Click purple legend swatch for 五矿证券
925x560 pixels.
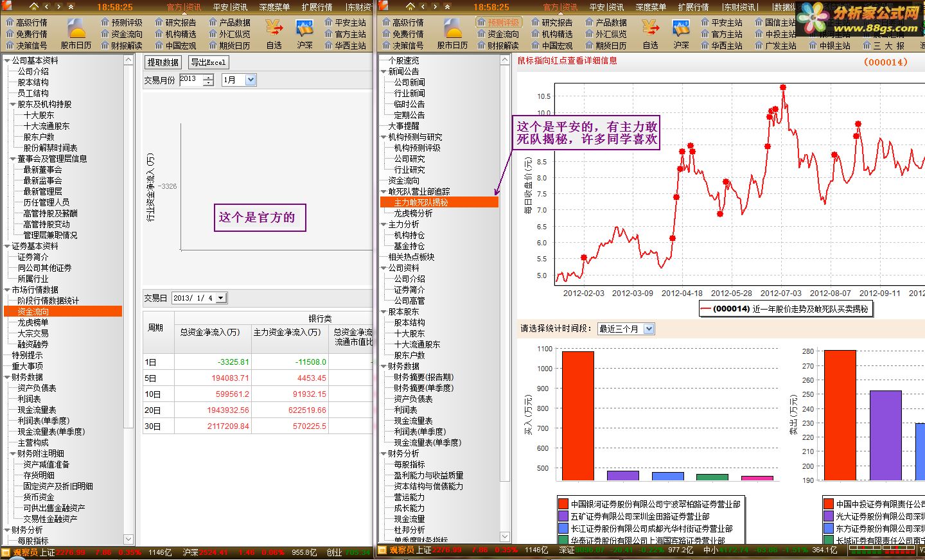563,516
